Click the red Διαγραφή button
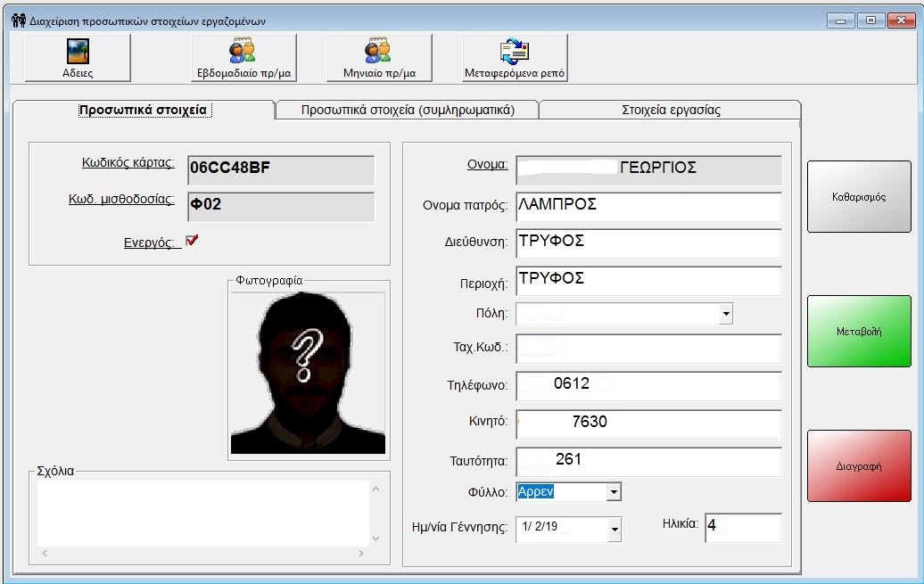The image size is (924, 584). pyautogui.click(x=859, y=465)
